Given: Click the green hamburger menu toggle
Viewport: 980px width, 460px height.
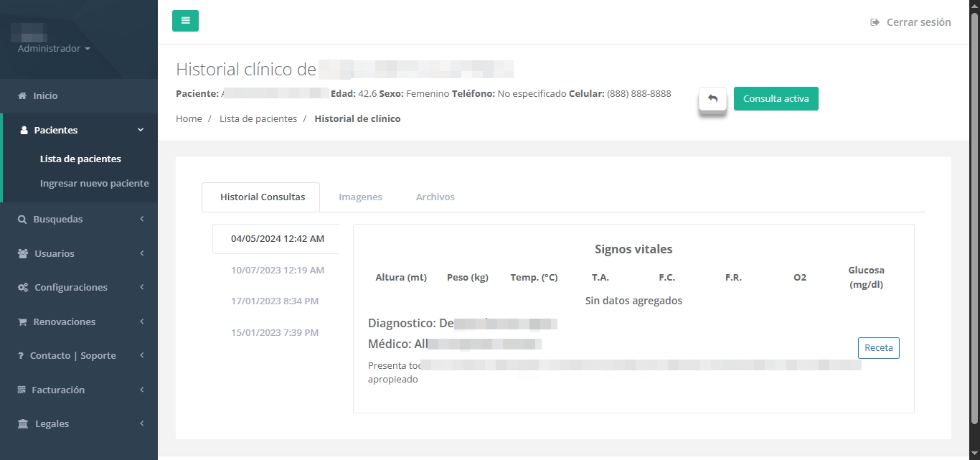Looking at the screenshot, I should coord(185,21).
